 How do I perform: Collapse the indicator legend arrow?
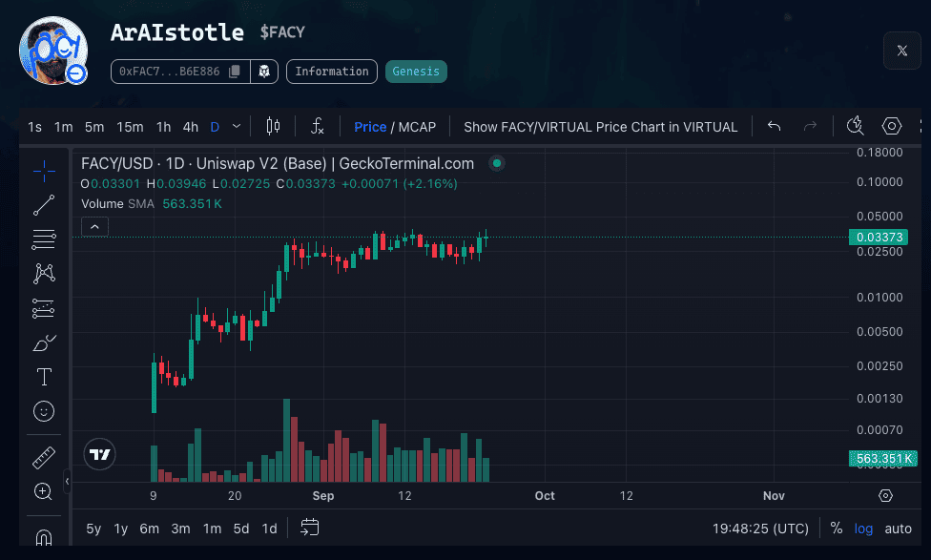[x=94, y=226]
